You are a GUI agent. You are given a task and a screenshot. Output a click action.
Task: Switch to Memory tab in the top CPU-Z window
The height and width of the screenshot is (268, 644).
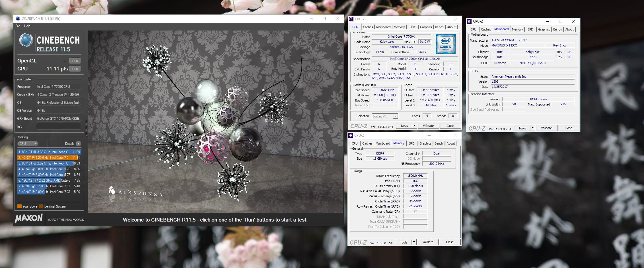tap(399, 27)
